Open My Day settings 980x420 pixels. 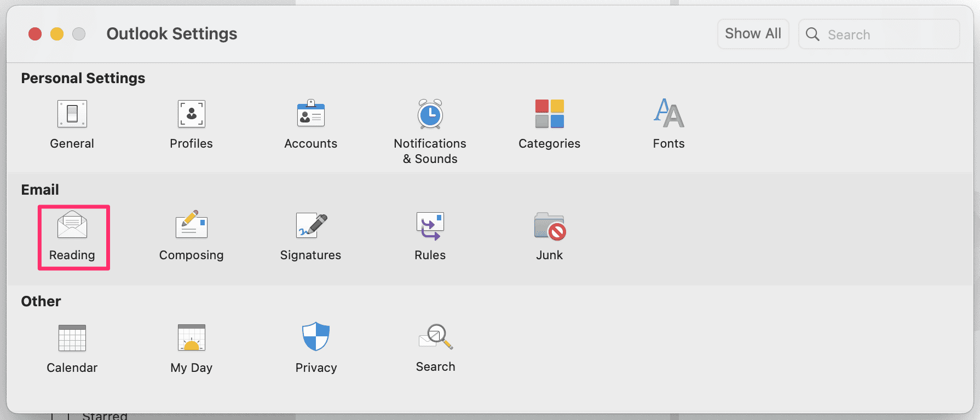(191, 349)
